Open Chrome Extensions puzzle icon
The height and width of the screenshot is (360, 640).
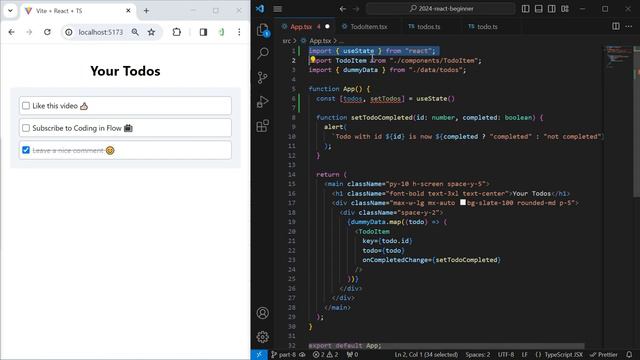click(x=176, y=32)
